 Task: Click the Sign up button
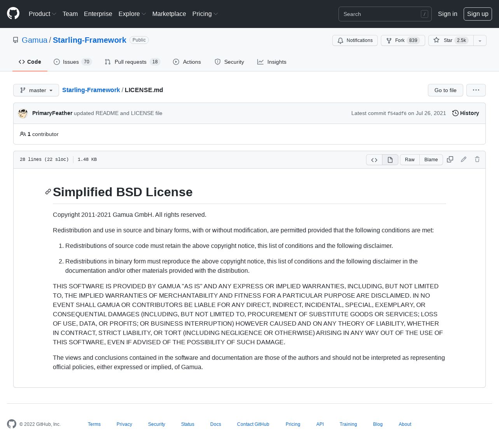pos(478,14)
